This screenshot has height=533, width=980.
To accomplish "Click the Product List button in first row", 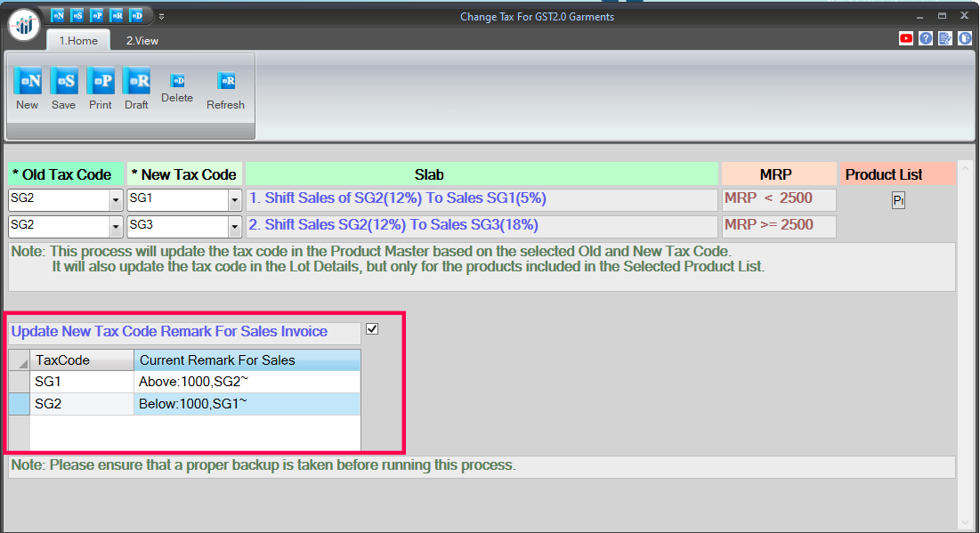I will (898, 201).
